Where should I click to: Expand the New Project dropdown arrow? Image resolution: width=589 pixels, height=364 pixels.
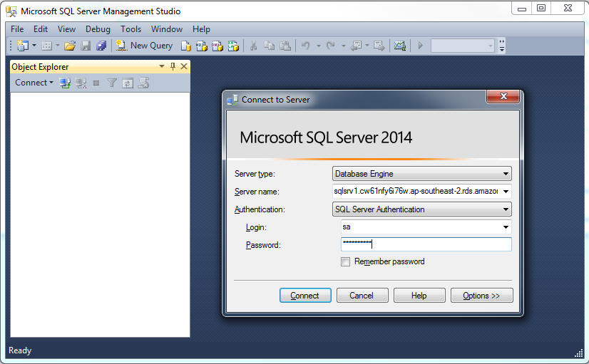coord(34,46)
